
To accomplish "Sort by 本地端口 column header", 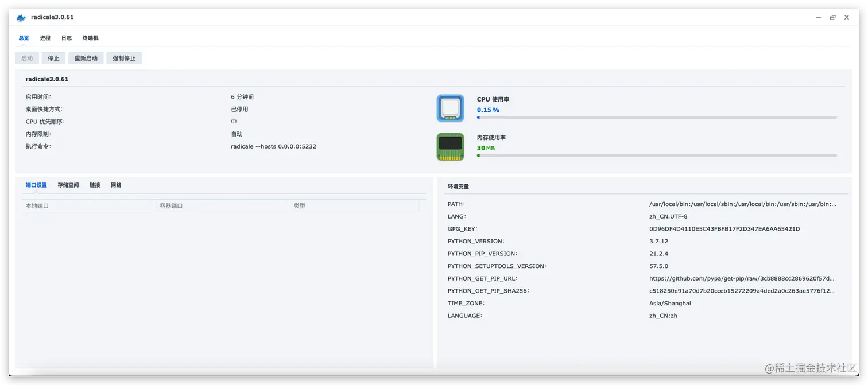I will 89,205.
